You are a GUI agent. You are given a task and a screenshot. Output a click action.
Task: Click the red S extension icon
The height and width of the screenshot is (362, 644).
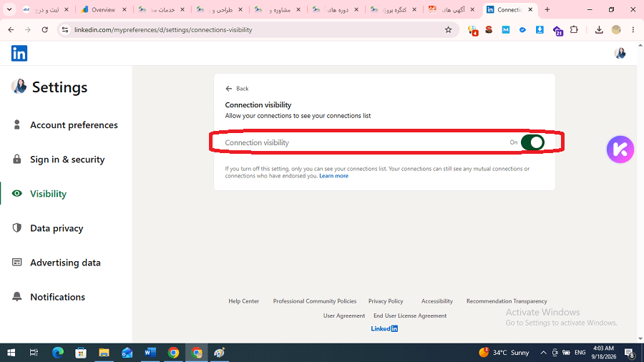[489, 29]
